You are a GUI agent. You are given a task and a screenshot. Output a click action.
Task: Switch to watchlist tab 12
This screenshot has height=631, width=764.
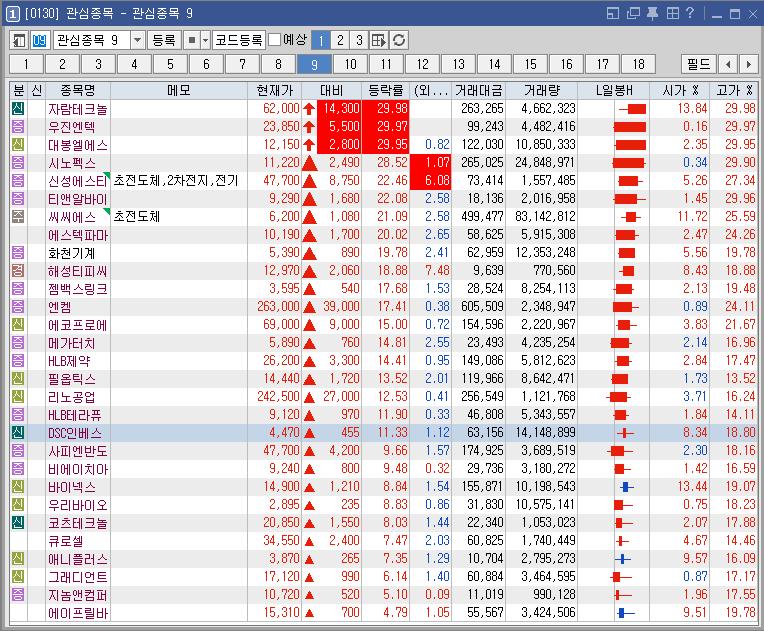tap(422, 64)
